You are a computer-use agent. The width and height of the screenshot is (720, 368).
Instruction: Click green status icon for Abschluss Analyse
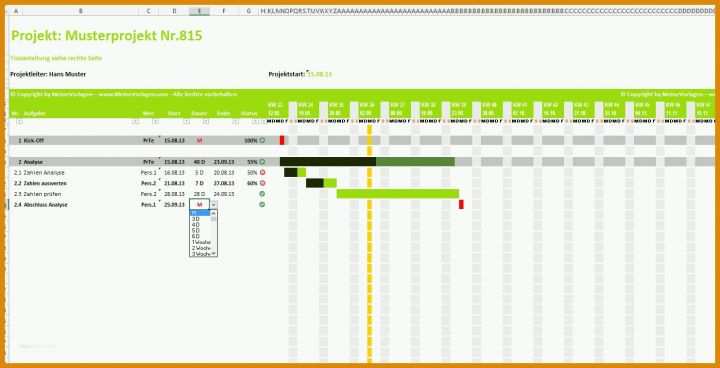click(x=262, y=204)
